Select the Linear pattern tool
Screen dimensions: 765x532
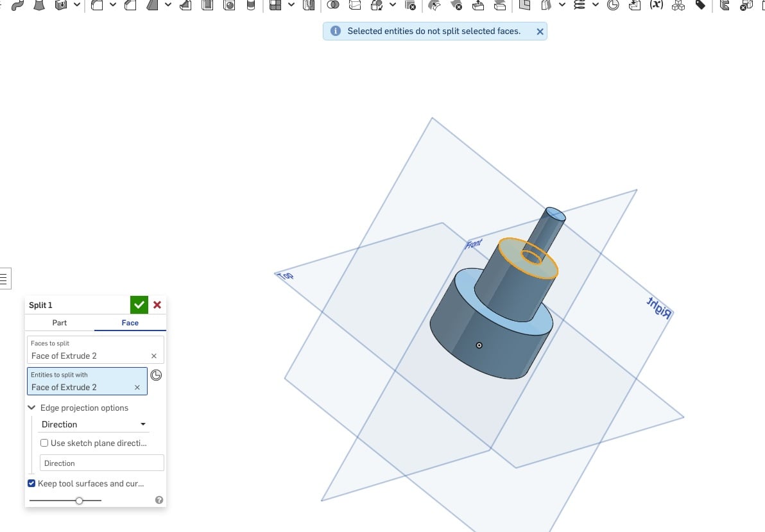(275, 5)
